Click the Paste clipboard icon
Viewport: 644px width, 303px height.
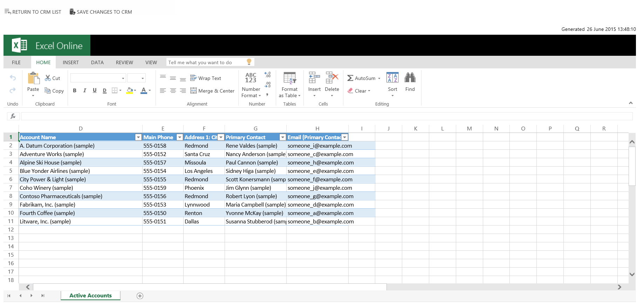pyautogui.click(x=33, y=78)
